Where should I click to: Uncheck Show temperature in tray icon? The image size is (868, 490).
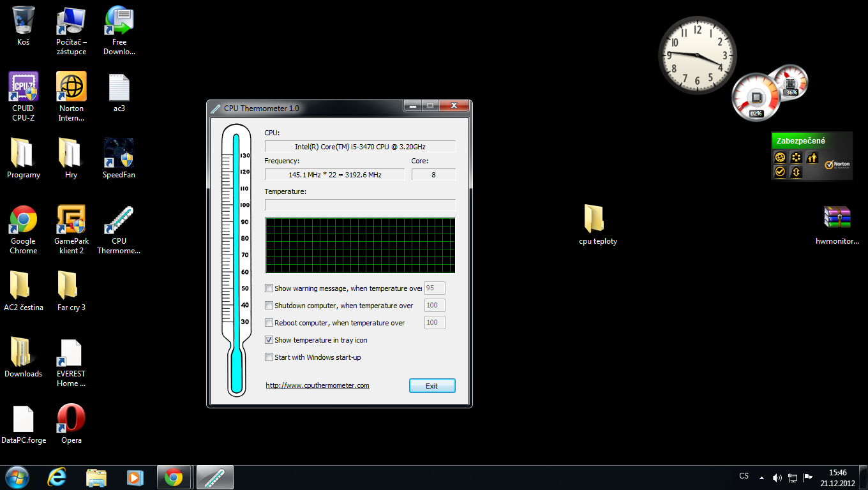tap(269, 340)
